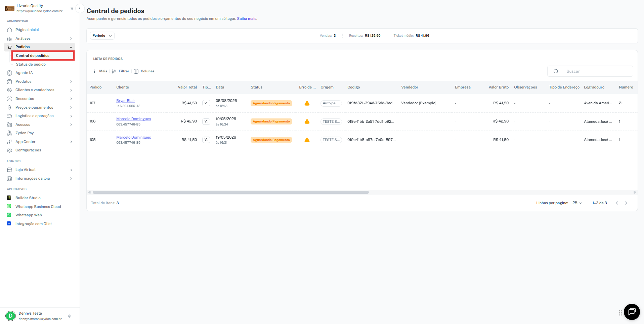Viewport: 644px width, 324px height.
Task: Click the Produtos box icon
Action: point(9,82)
